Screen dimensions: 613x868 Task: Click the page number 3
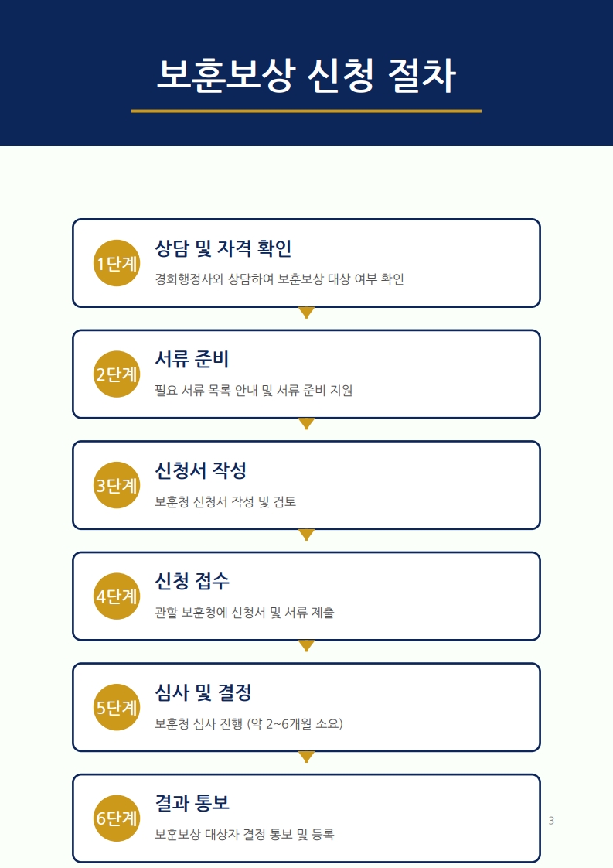(x=551, y=821)
